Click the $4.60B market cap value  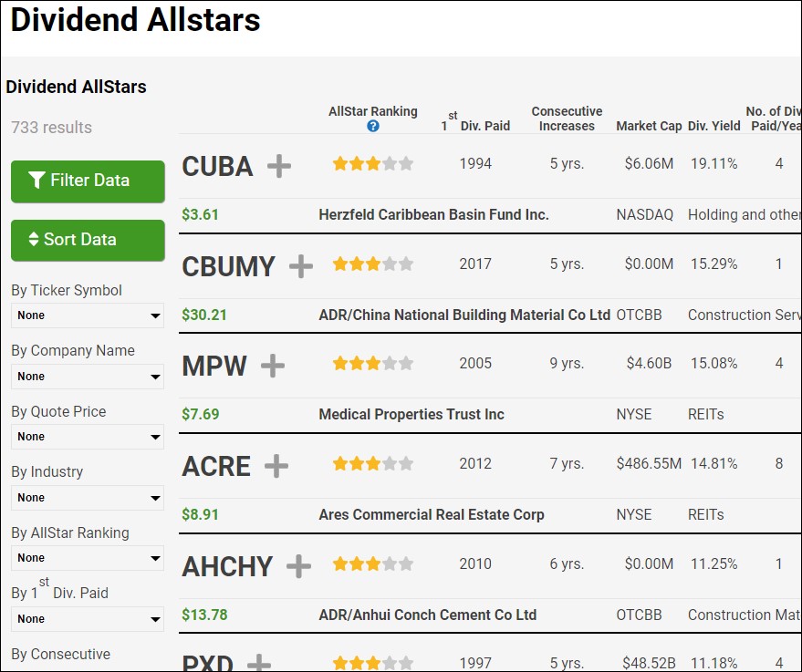[x=649, y=363]
